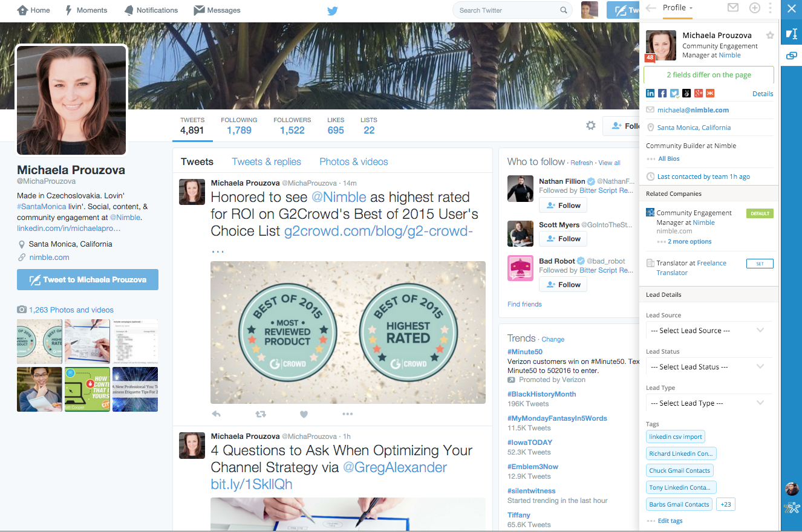Click 'Last contacted by team 1h ago'
Image resolution: width=802 pixels, height=532 pixels.
click(x=703, y=177)
